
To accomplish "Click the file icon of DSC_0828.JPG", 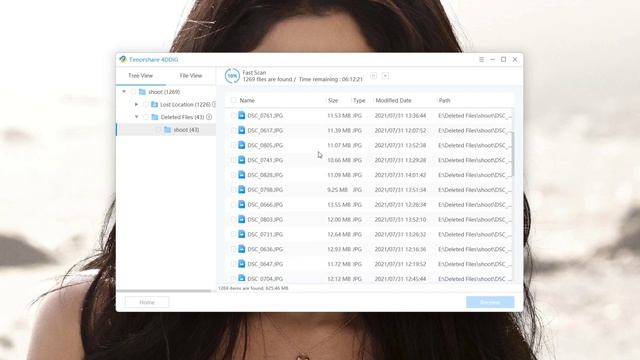I will 242,175.
